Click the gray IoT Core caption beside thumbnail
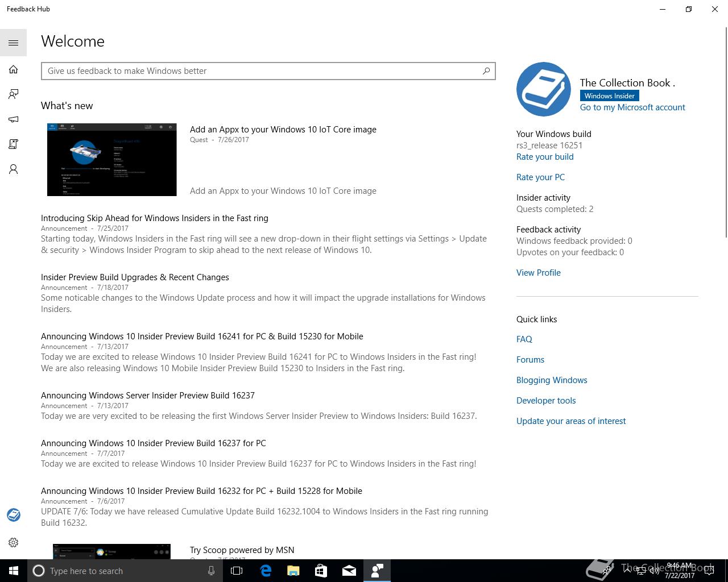728x582 pixels. (283, 191)
